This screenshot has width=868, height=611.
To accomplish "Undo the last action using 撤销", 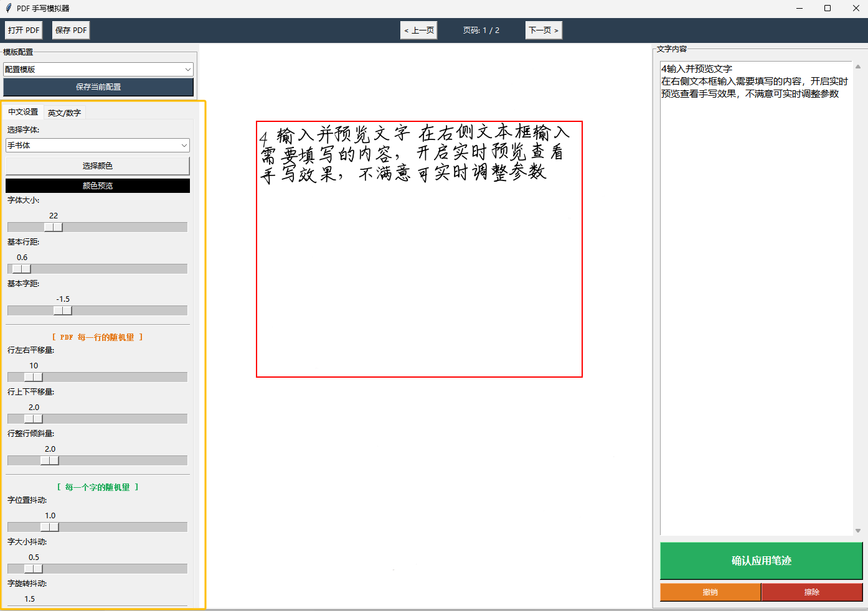I will [709, 592].
